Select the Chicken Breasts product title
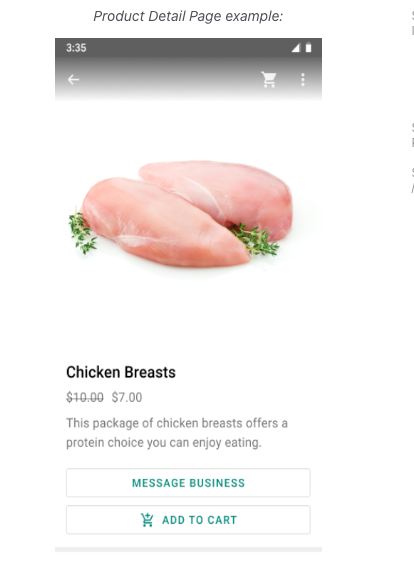 (121, 372)
